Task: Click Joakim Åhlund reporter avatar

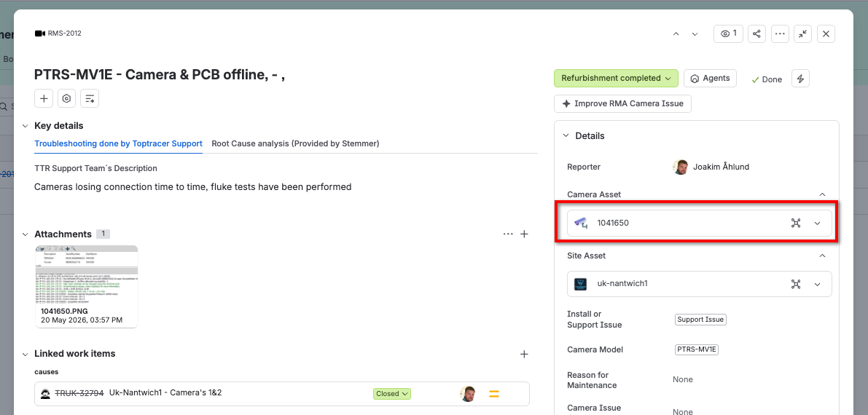Action: (681, 167)
